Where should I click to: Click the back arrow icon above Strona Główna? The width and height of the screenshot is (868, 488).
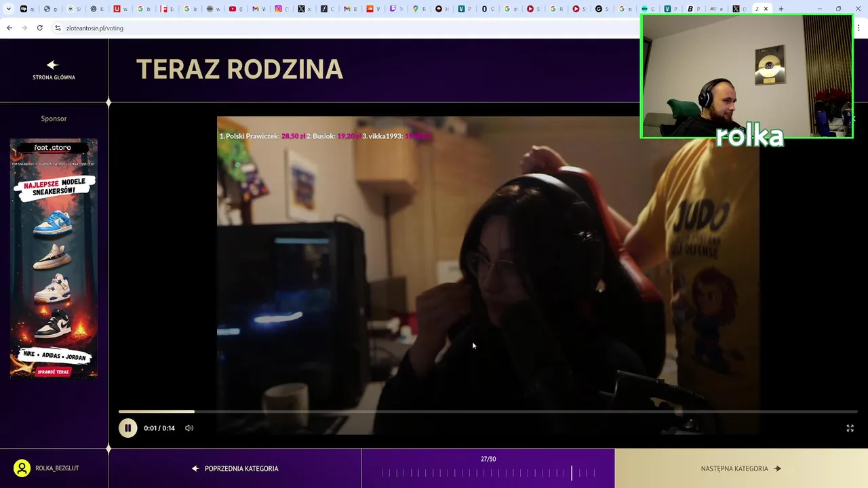click(53, 65)
